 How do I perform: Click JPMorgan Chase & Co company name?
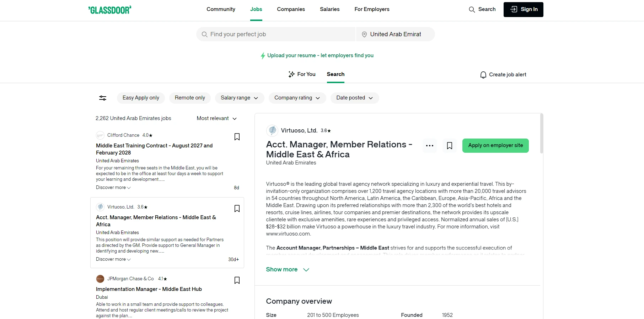(x=130, y=279)
